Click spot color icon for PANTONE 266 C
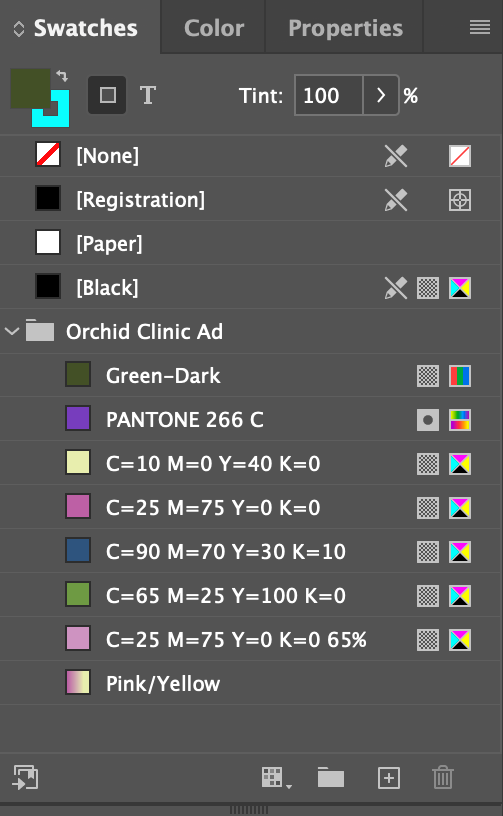Viewport: 503px width, 816px height. pyautogui.click(x=428, y=420)
